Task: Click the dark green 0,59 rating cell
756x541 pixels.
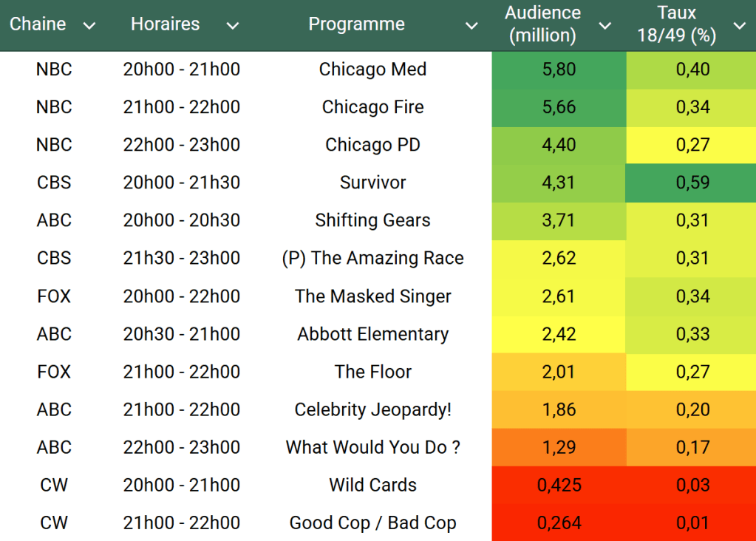Action: (x=692, y=183)
